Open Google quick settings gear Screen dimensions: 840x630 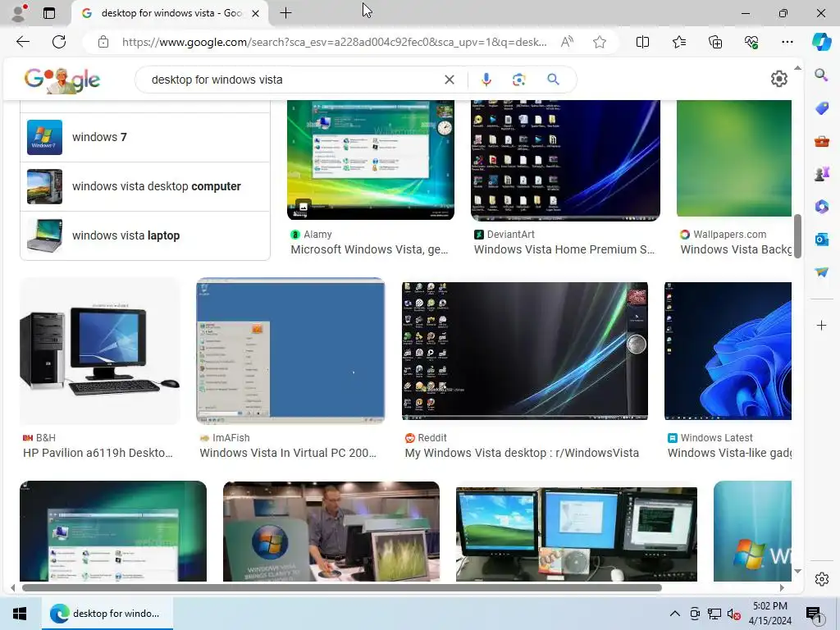779,79
